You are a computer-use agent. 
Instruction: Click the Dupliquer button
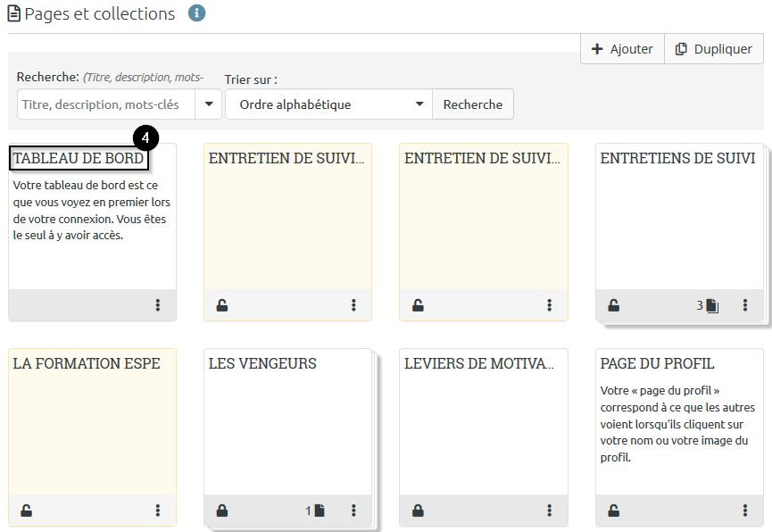click(714, 49)
